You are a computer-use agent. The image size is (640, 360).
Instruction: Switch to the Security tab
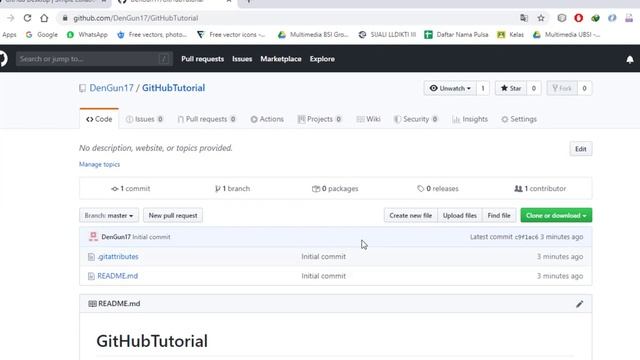click(416, 119)
